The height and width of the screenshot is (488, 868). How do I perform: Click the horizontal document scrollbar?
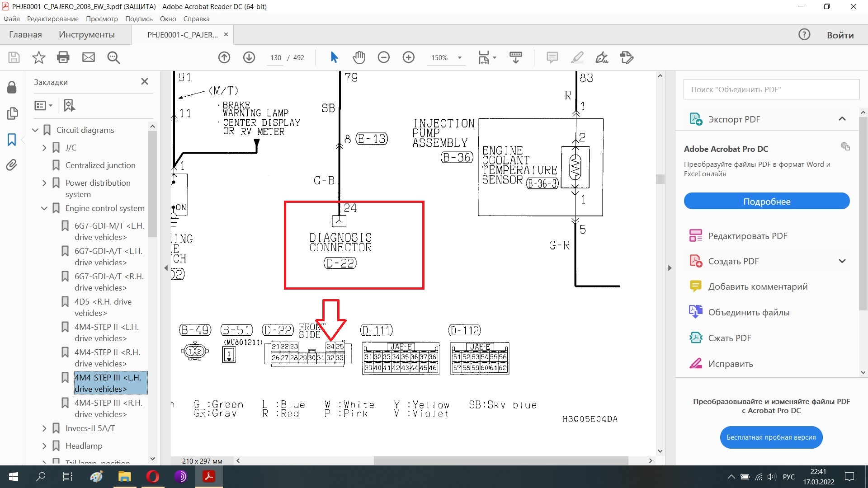pos(501,461)
